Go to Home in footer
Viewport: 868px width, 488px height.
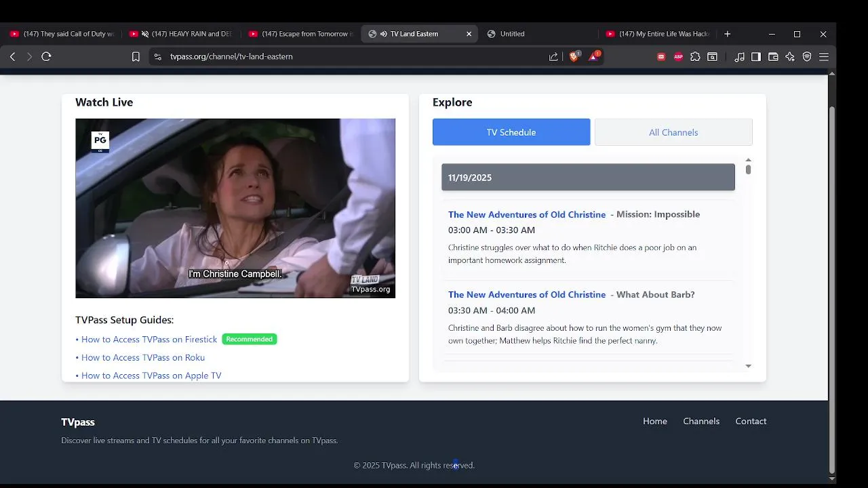coord(655,422)
